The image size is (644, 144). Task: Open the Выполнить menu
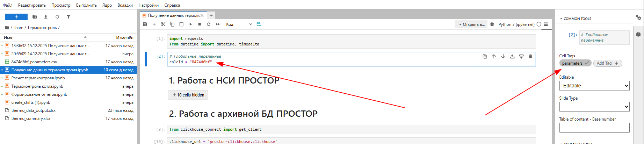point(86,5)
